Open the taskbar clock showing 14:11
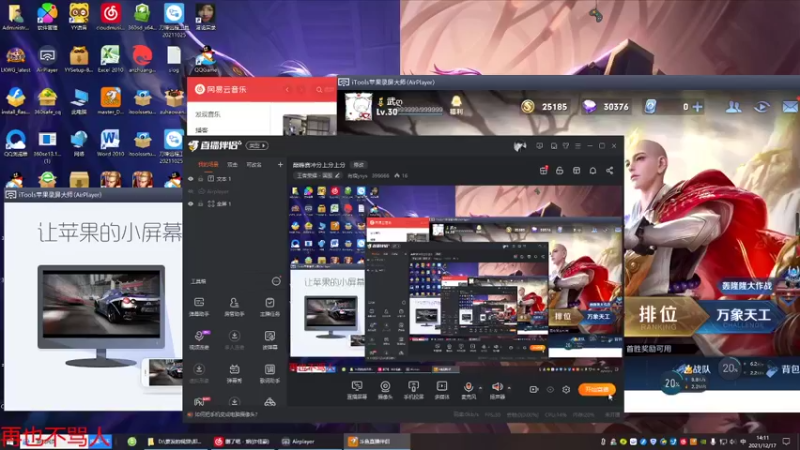 [x=762, y=441]
